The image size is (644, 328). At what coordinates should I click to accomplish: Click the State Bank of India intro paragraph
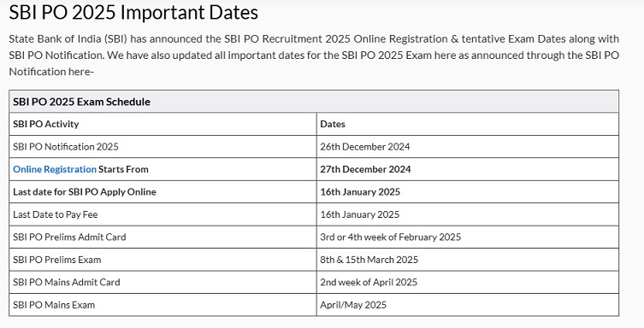pos(314,56)
